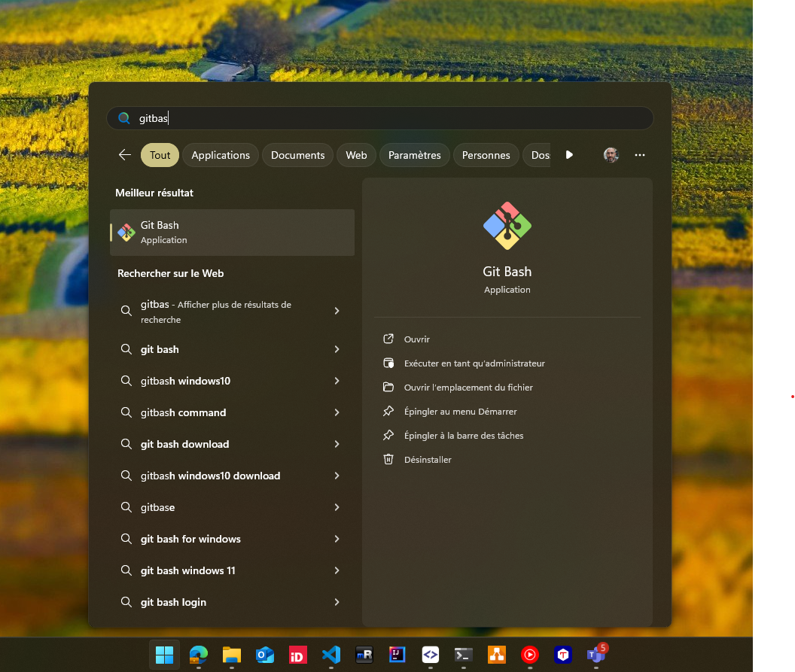This screenshot has width=795, height=672.
Task: Launch IntelliJ IDEA from the taskbar
Action: 397,655
